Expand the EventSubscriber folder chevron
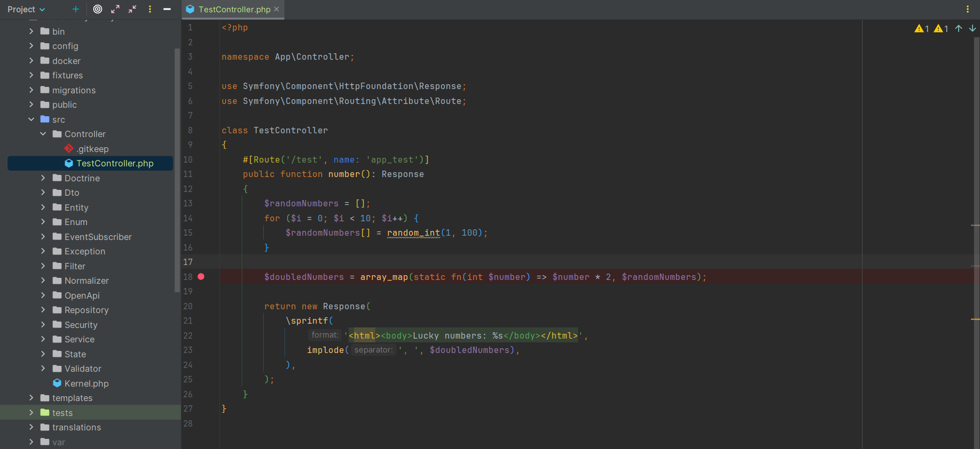This screenshot has width=980, height=449. point(43,237)
